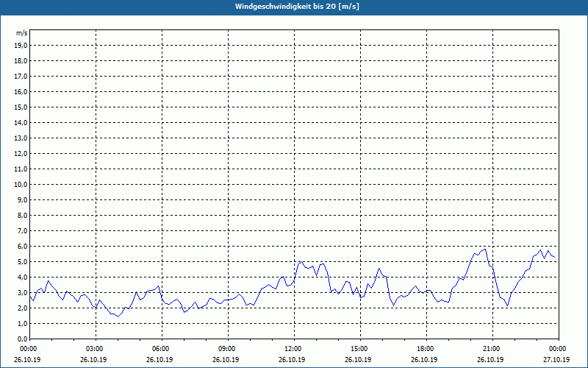Click the '19,0' y-axis label
This screenshot has height=368, width=588.
click(21, 46)
